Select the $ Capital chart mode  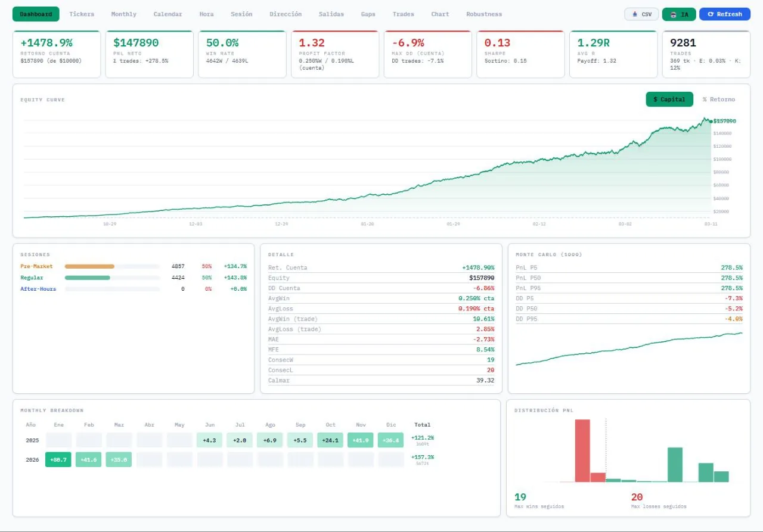coord(669,99)
